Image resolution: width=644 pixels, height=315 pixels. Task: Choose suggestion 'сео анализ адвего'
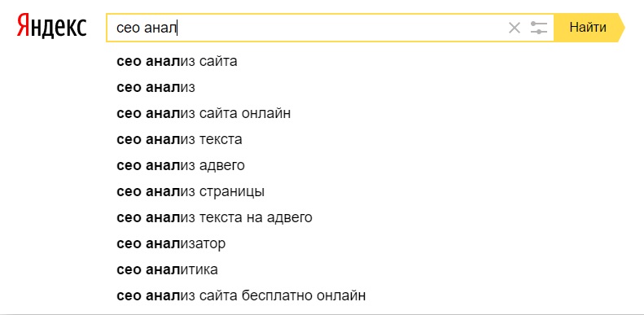(x=180, y=165)
